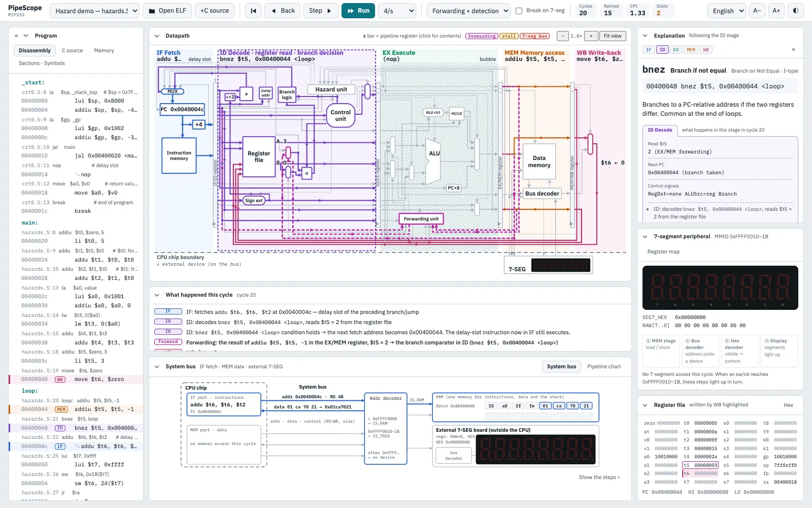Select the MEM stage pill in Explanation
The image size is (812, 508).
tap(691, 50)
